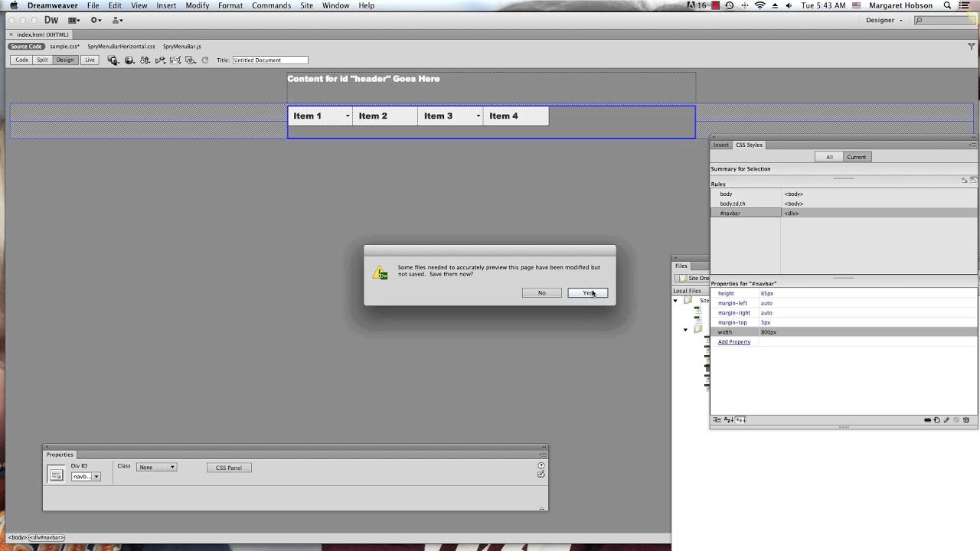The width and height of the screenshot is (980, 551).
Task: Open the Visual aids eye icon
Action: point(191,60)
